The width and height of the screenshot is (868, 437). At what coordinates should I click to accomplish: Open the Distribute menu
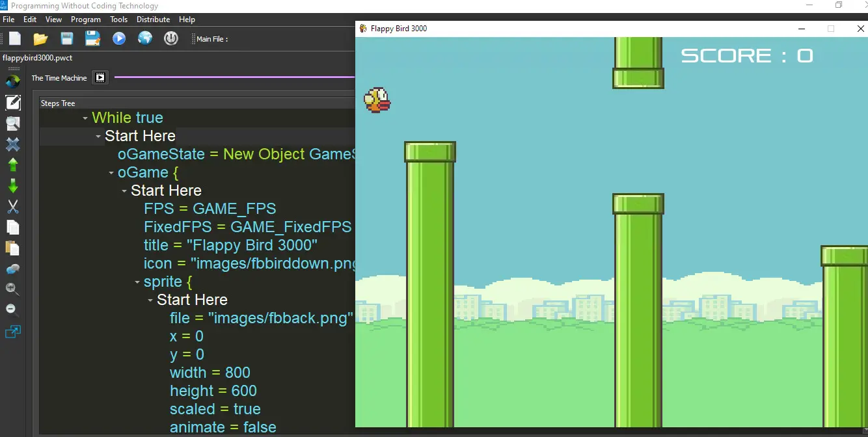(x=153, y=20)
